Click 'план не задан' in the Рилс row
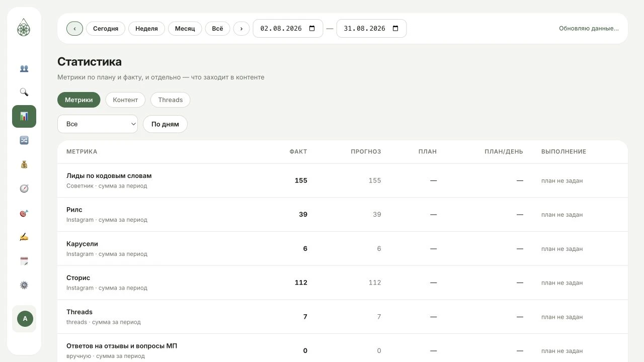Screen dimensions: 644x362 (x=562, y=215)
